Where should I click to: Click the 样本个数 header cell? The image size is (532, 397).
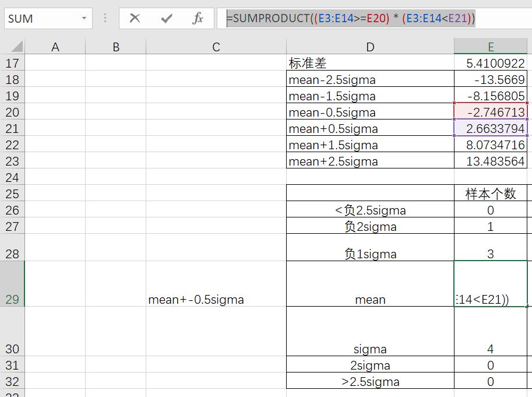point(491,193)
